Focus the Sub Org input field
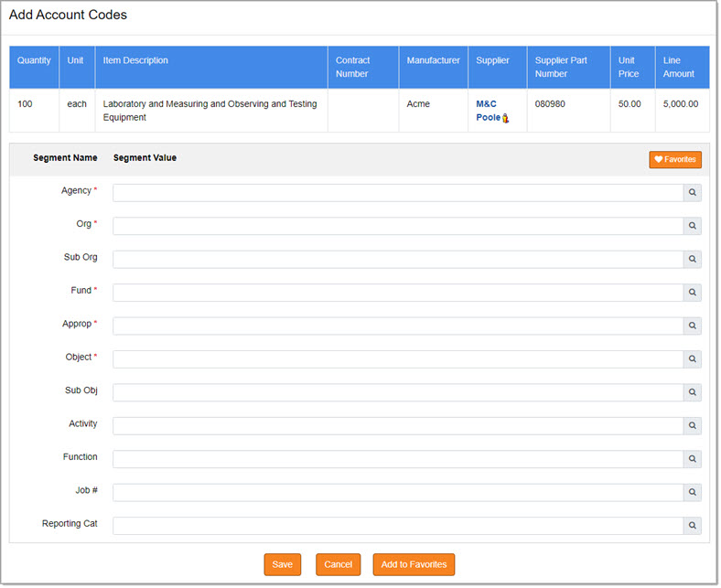This screenshot has height=588, width=721. click(398, 260)
